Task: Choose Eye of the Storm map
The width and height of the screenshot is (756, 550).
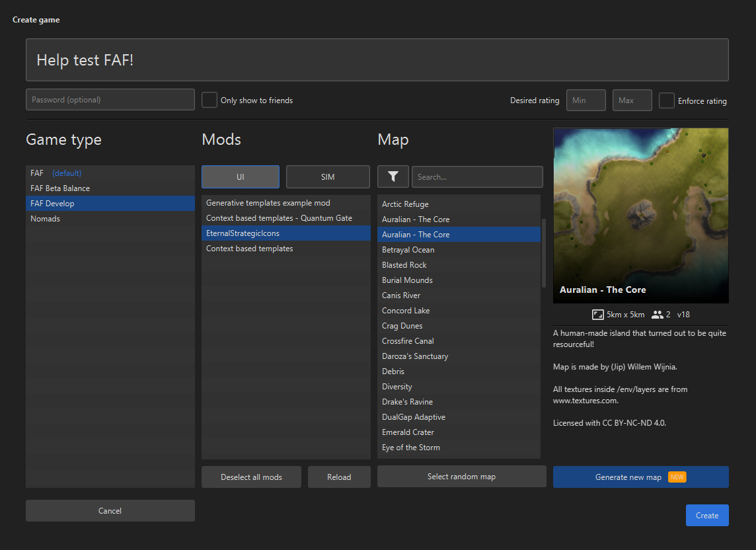Action: (459, 448)
